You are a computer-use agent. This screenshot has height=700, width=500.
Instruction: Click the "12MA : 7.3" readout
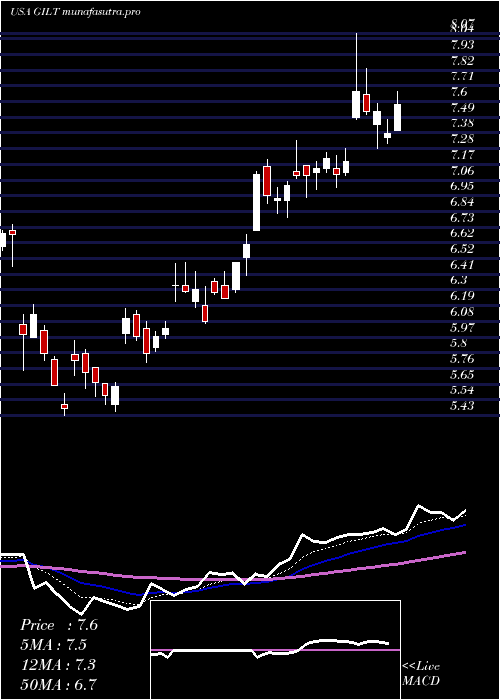tap(57, 664)
